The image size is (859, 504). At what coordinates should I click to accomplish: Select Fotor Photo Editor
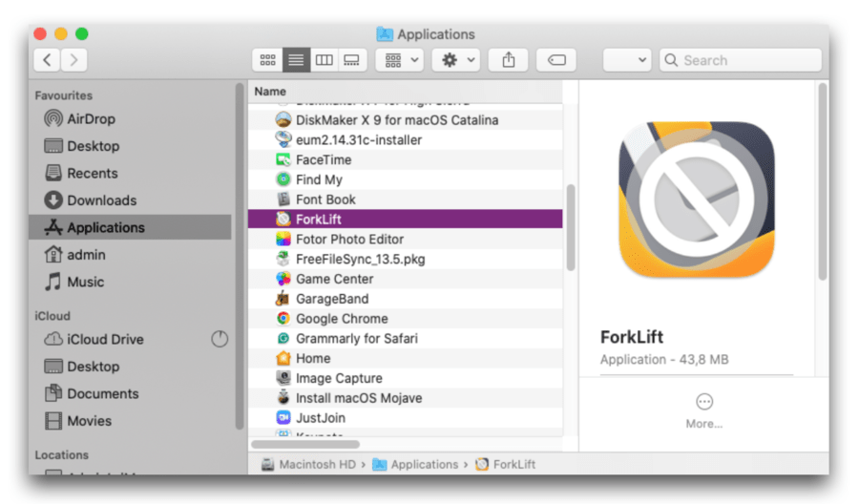(x=406, y=240)
